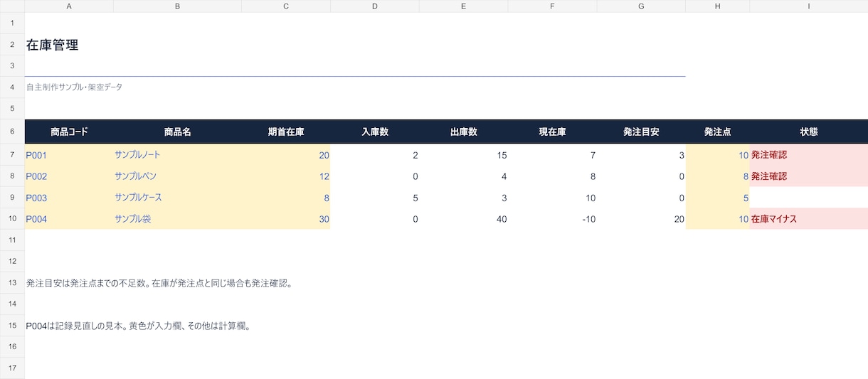The image size is (868, 379).
Task: Click the note starting P004は記録見直し
Action: point(138,326)
